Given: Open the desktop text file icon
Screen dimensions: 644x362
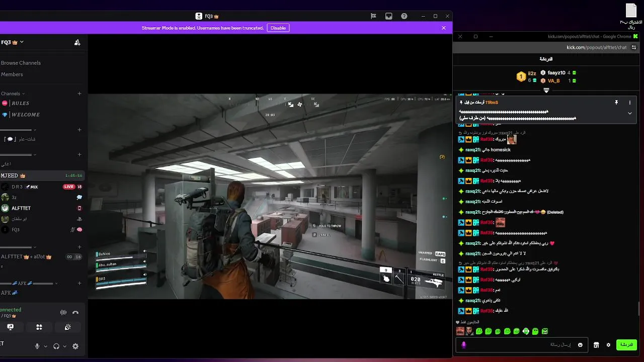Looking at the screenshot, I should pos(631,15).
